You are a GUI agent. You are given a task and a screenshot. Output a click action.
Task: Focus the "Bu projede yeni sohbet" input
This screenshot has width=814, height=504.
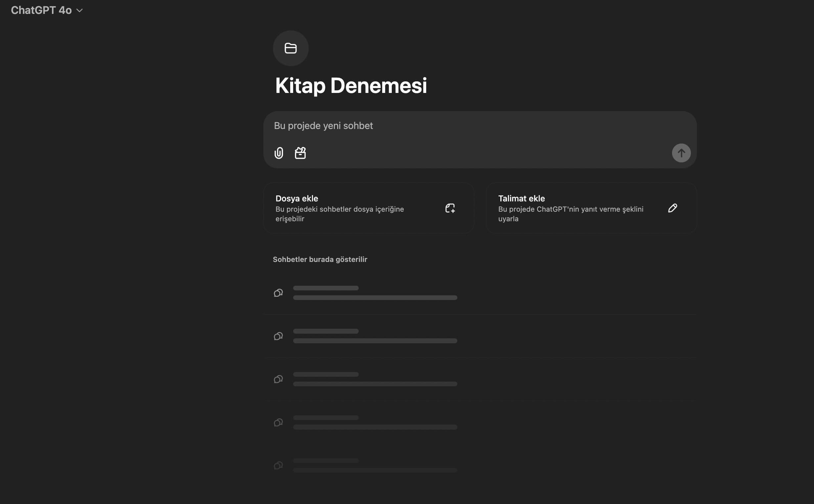[467, 126]
